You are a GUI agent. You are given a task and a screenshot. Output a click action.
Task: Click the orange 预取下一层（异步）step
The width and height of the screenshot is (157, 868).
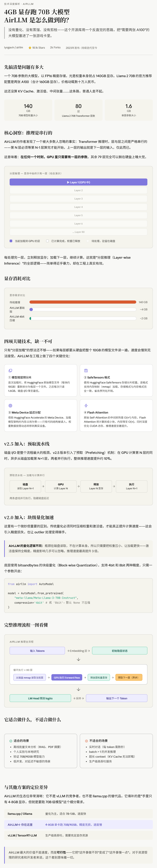click(x=129, y=677)
